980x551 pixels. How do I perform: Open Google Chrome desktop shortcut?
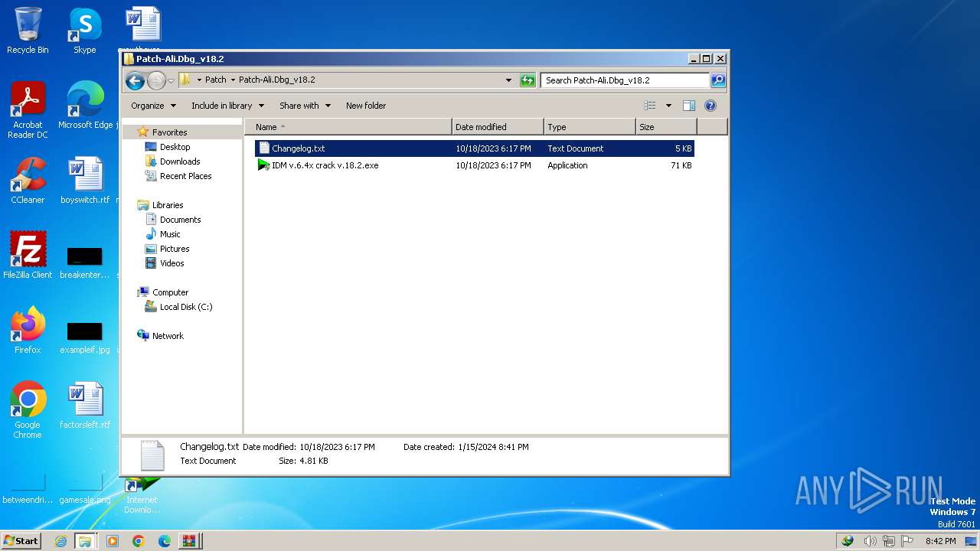(x=28, y=409)
